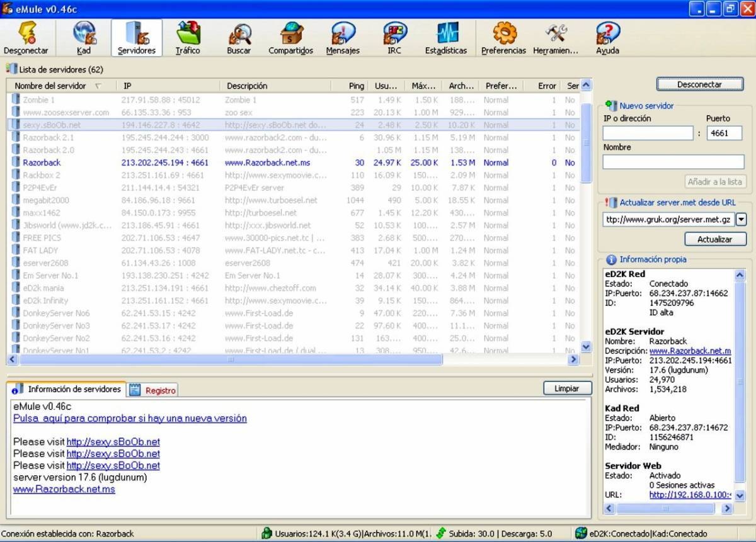
Task: Select the megabit2000 server row
Action: pyautogui.click(x=294, y=200)
